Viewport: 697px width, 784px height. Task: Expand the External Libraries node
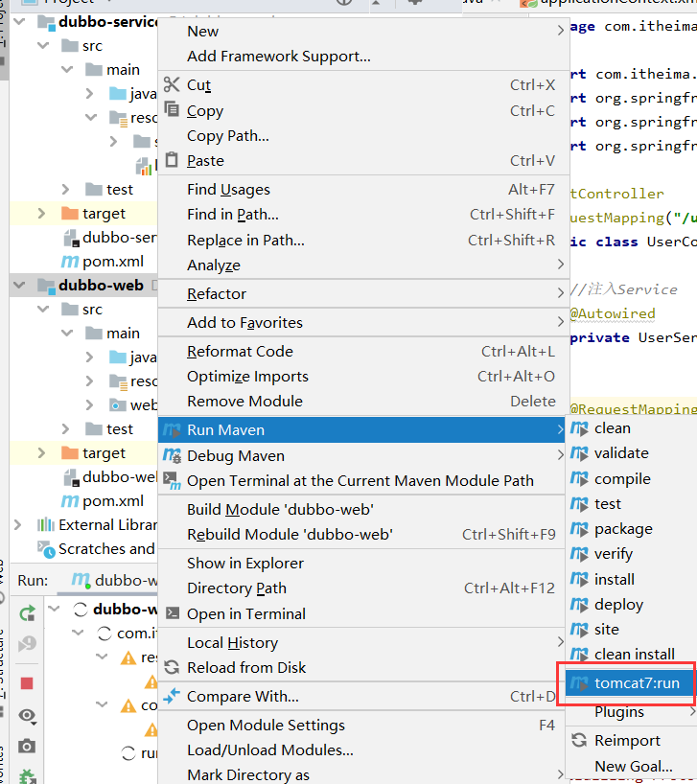[x=18, y=524]
